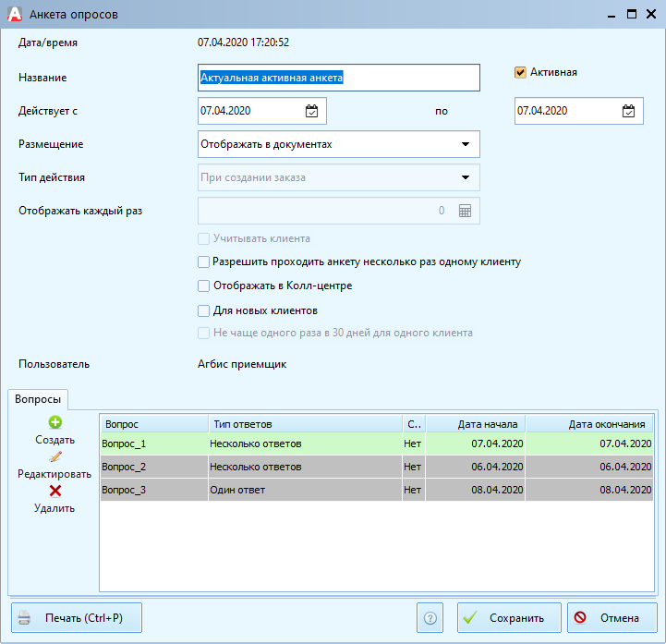Switch to the Вопросы tab
Screen dimensions: 666x644
38,399
